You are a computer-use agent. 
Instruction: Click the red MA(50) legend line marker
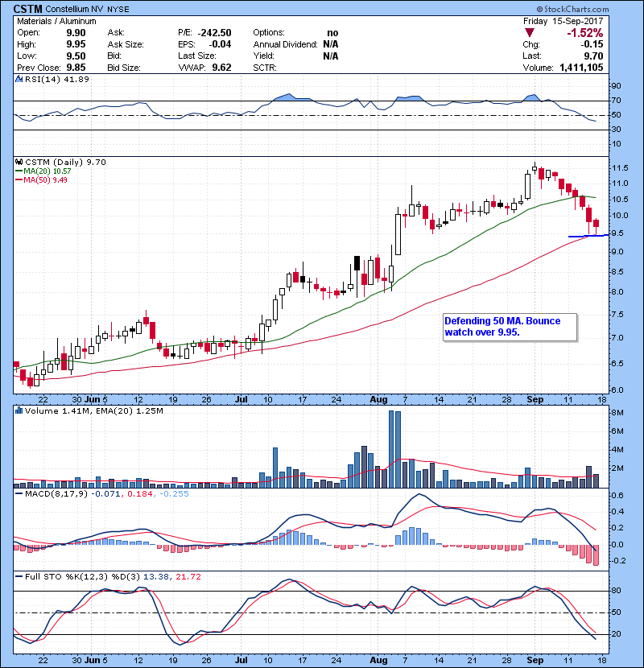pyautogui.click(x=19, y=180)
